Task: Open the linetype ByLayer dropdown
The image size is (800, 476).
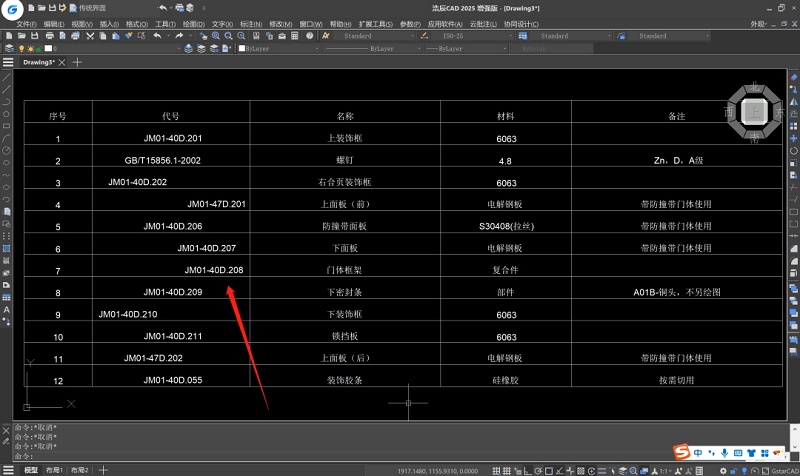Action: (x=373, y=48)
